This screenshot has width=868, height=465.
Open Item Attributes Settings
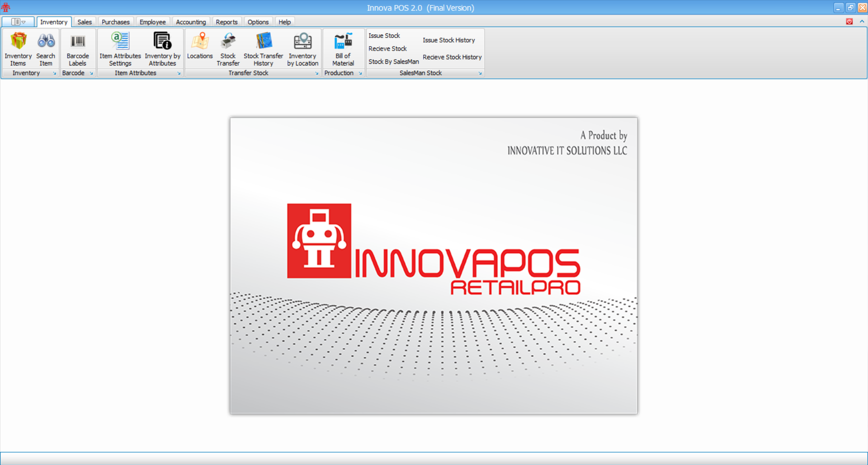[x=120, y=49]
